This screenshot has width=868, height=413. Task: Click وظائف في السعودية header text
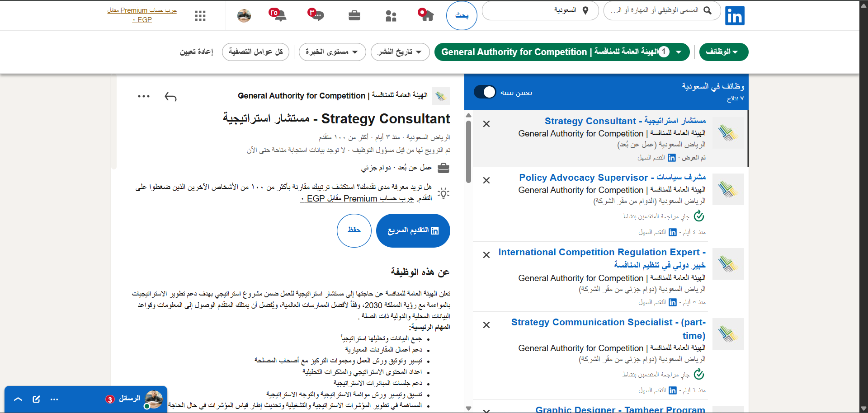point(713,86)
